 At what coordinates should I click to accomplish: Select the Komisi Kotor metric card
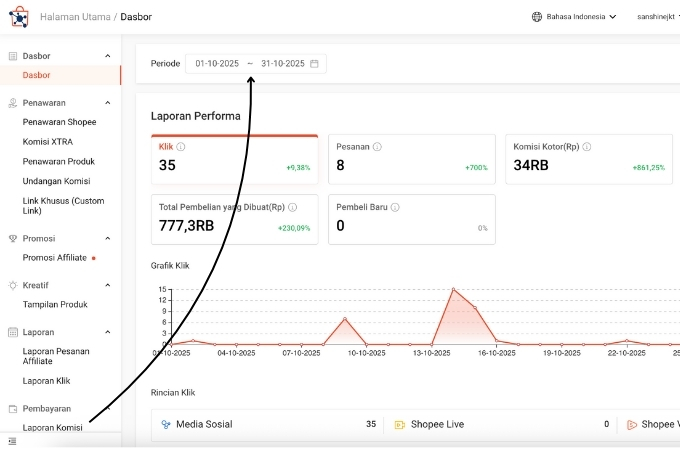tap(588, 159)
